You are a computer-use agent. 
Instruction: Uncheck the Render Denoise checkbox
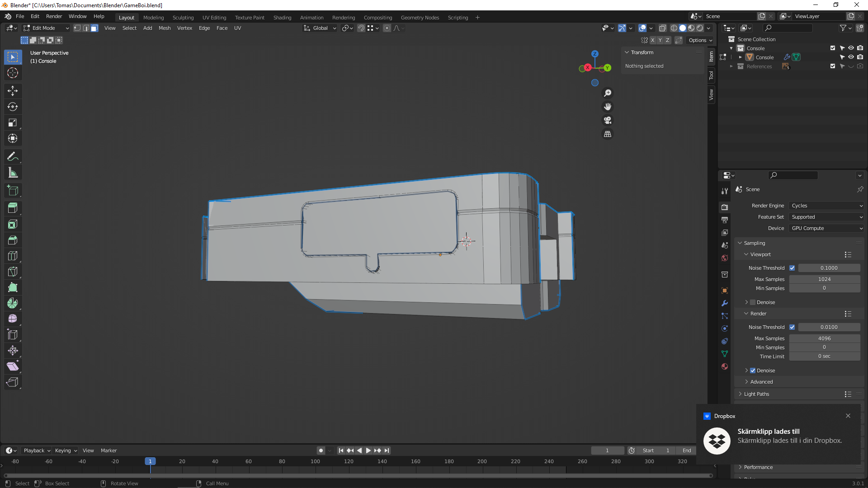tap(753, 371)
